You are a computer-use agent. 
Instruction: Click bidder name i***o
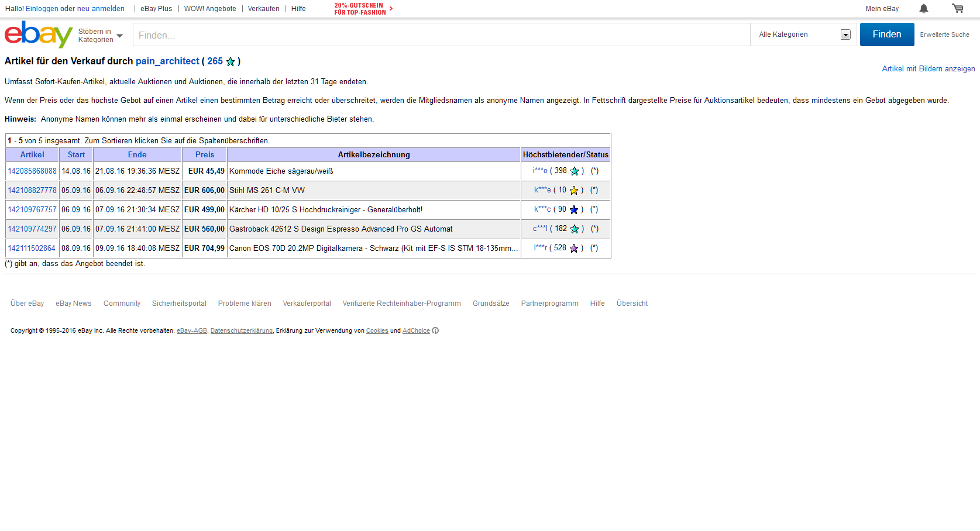pyautogui.click(x=540, y=171)
